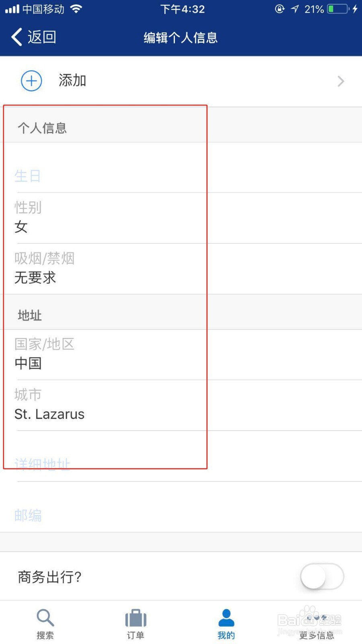Tap the 返回 back button text
Image resolution: width=362 pixels, height=644 pixels.
tap(42, 37)
